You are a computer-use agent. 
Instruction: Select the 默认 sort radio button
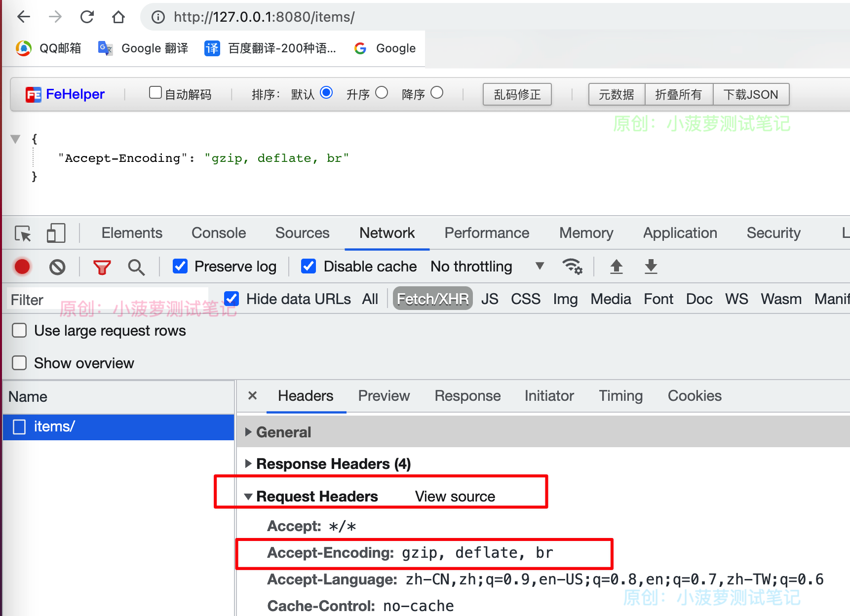tap(326, 93)
